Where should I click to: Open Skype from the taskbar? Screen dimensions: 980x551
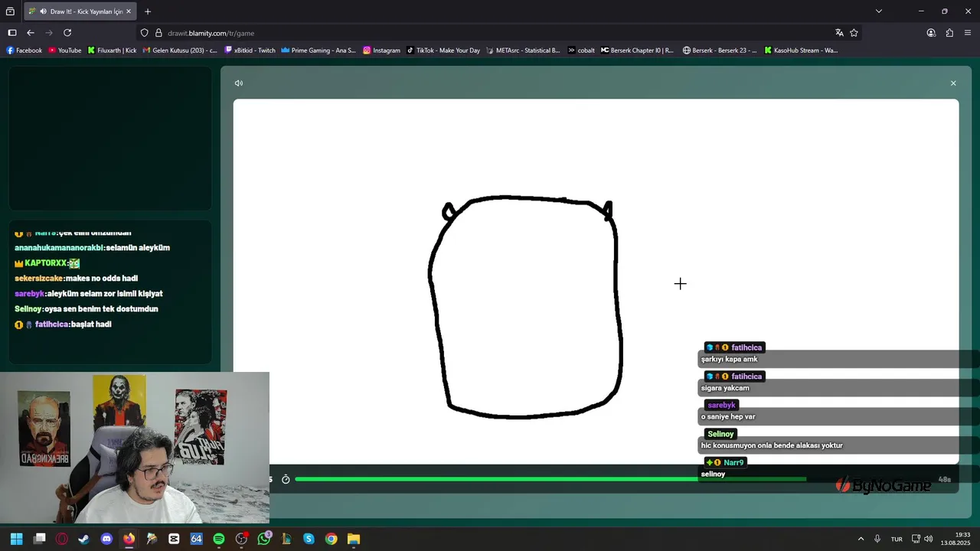[x=309, y=539]
